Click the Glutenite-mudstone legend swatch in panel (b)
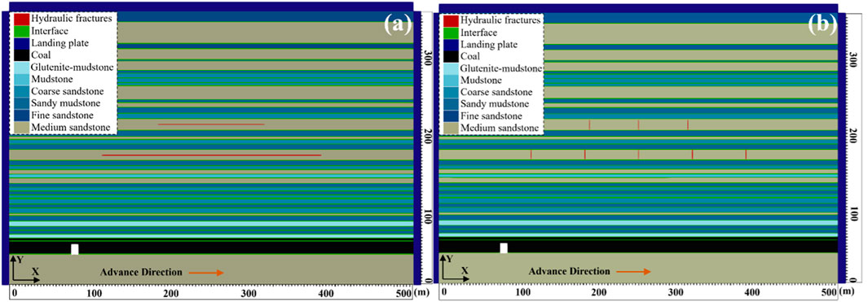The image size is (868, 302). pos(451,68)
